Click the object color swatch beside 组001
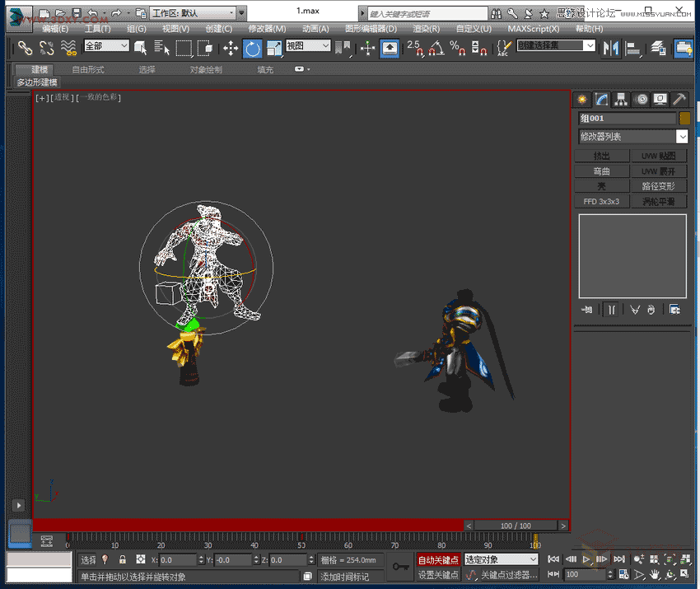Screen dimensions: 700x589 click(x=684, y=119)
